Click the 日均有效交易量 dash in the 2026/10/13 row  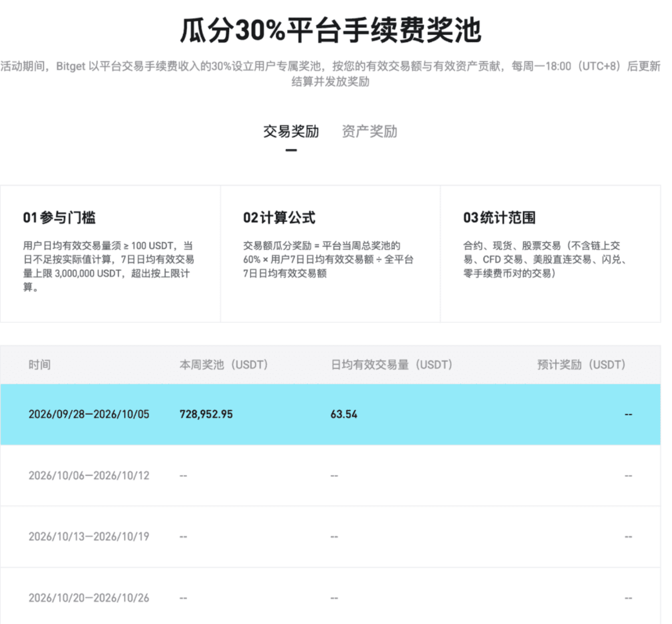pyautogui.click(x=334, y=536)
